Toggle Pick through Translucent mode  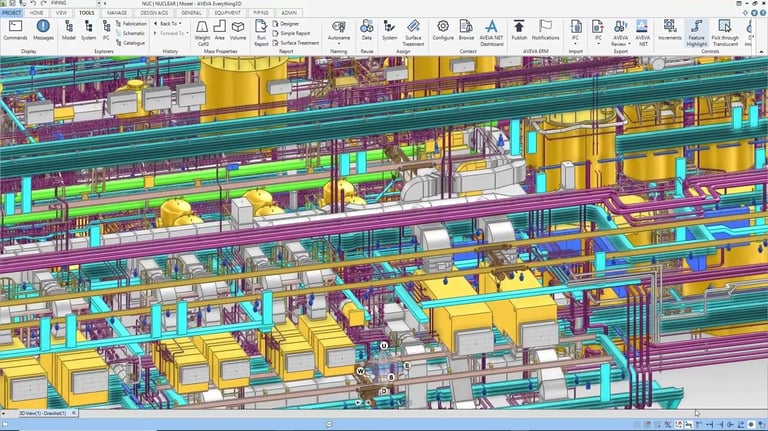(x=725, y=33)
